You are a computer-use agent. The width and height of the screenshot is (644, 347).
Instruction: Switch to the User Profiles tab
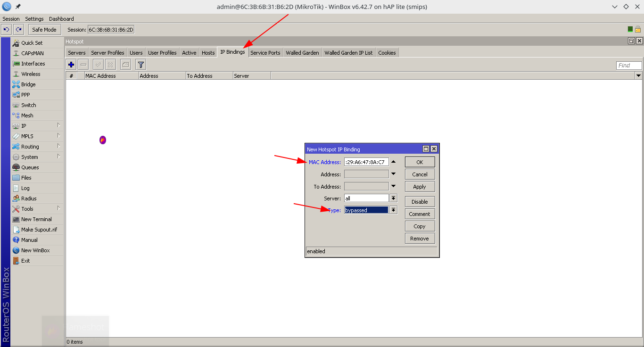162,53
